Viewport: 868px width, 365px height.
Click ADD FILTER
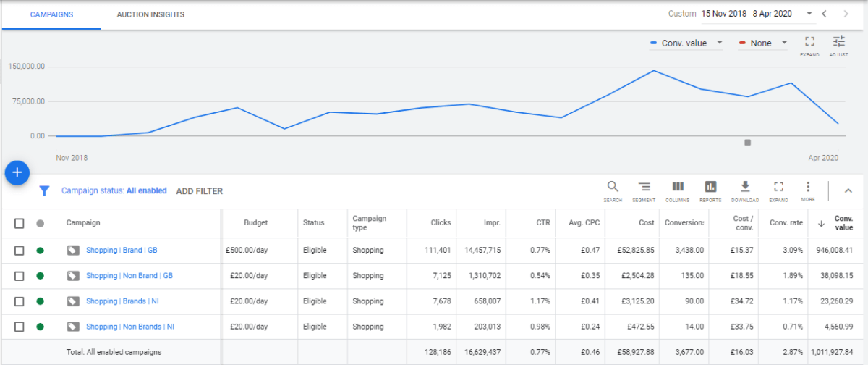pos(200,191)
